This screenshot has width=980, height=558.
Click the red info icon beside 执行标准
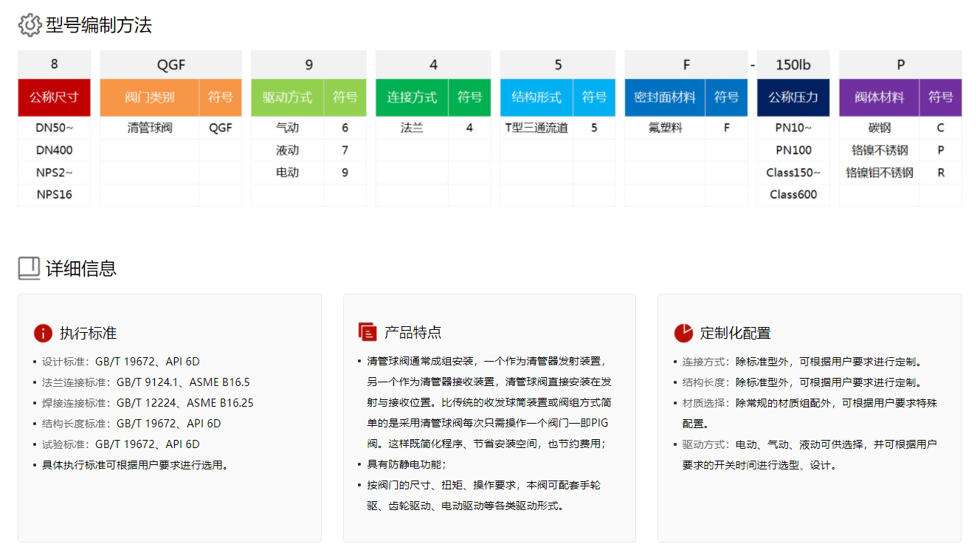pyautogui.click(x=43, y=333)
